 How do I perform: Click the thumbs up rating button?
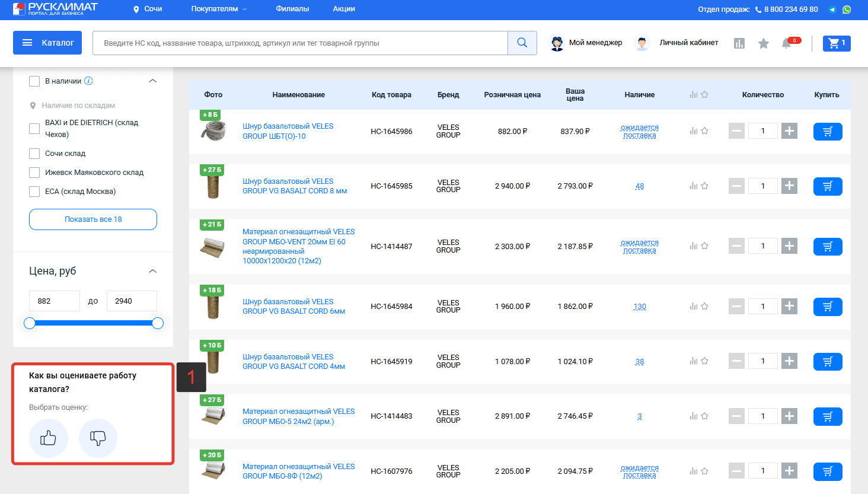click(49, 438)
